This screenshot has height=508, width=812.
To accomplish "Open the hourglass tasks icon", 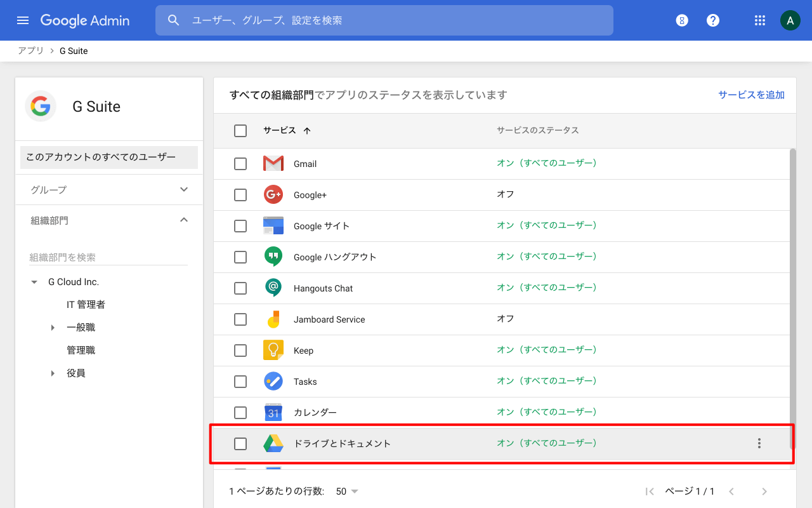I will pos(682,20).
